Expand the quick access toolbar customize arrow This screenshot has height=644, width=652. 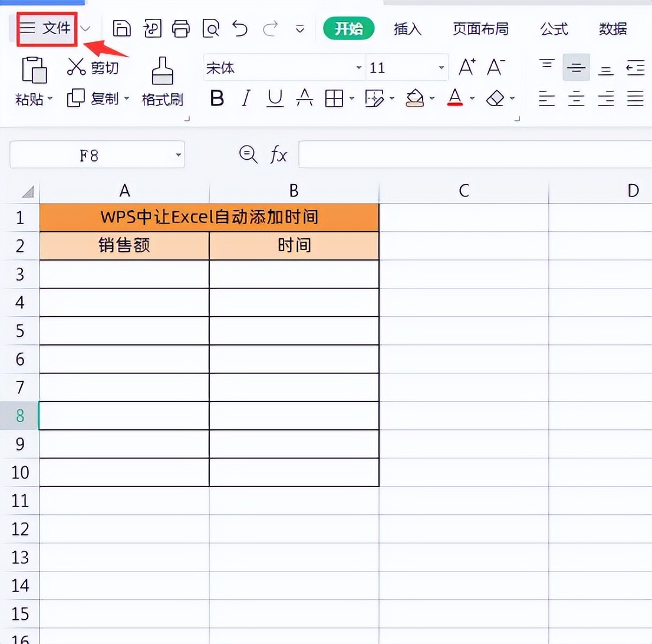(300, 29)
